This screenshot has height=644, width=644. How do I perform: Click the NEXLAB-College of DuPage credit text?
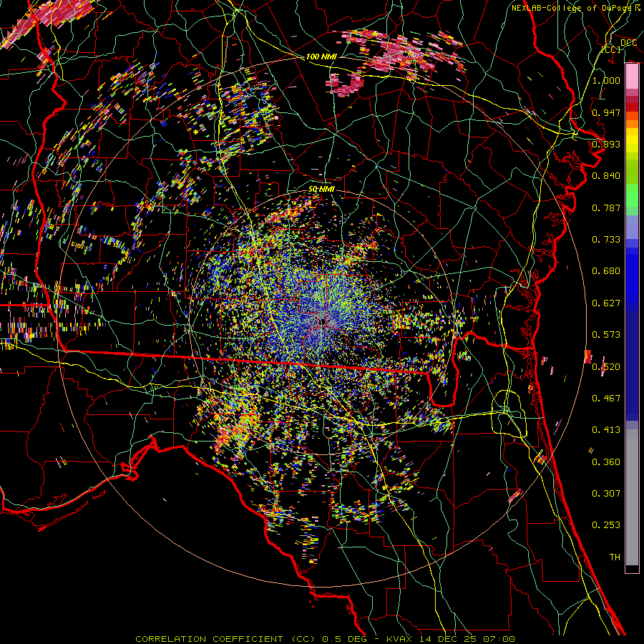click(576, 8)
